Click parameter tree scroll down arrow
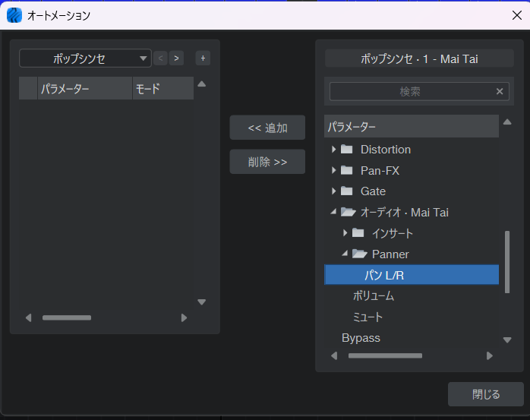 coord(507,339)
